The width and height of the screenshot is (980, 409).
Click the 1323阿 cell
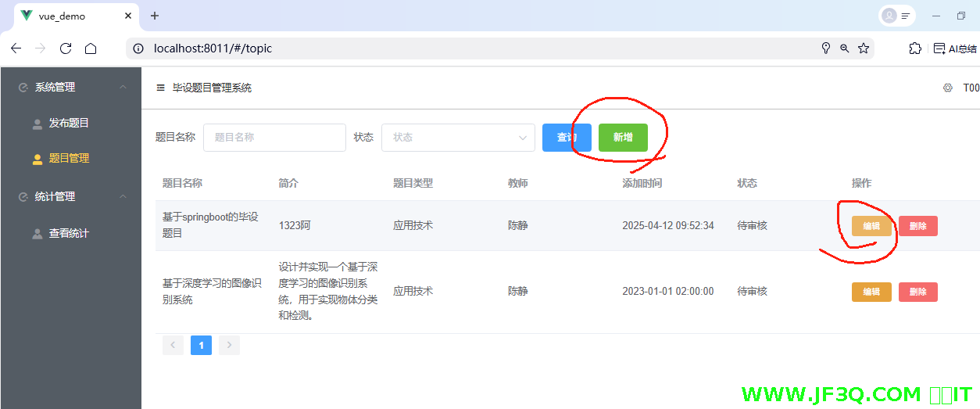pyautogui.click(x=295, y=225)
